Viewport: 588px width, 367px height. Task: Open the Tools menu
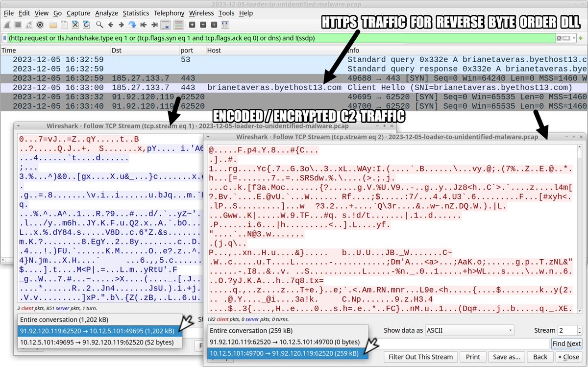click(226, 13)
